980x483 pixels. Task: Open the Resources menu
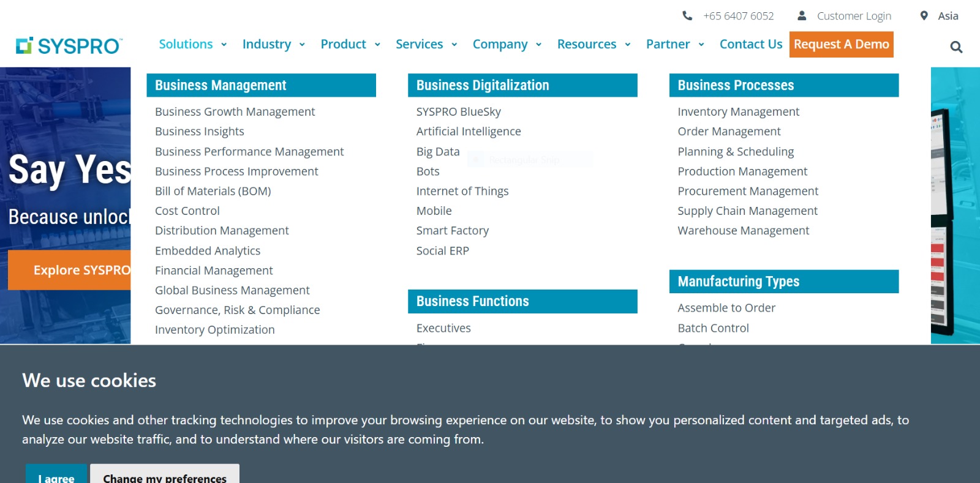coord(587,44)
